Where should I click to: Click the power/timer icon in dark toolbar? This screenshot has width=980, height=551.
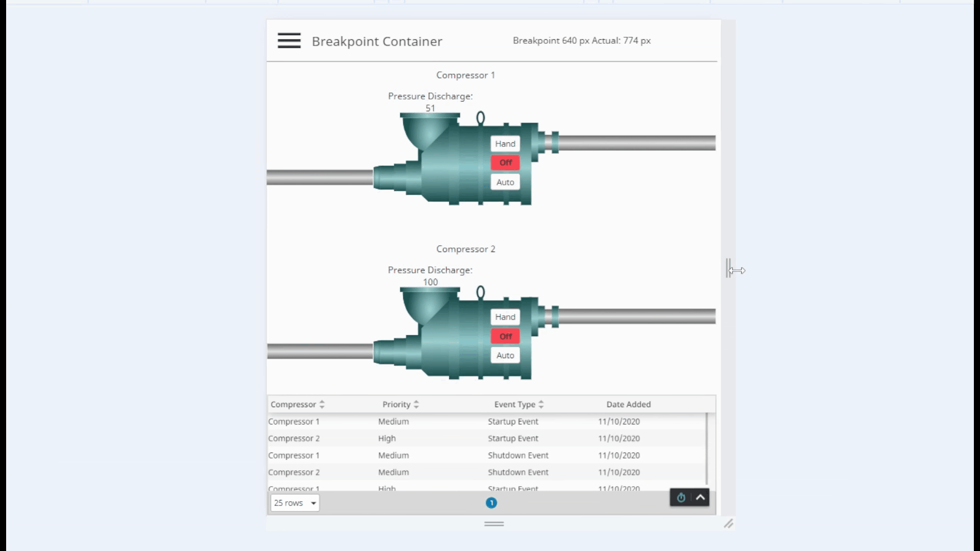pos(681,497)
